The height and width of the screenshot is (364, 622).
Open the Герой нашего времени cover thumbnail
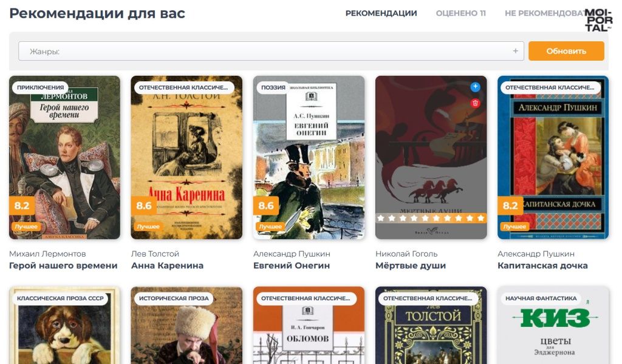pyautogui.click(x=64, y=157)
